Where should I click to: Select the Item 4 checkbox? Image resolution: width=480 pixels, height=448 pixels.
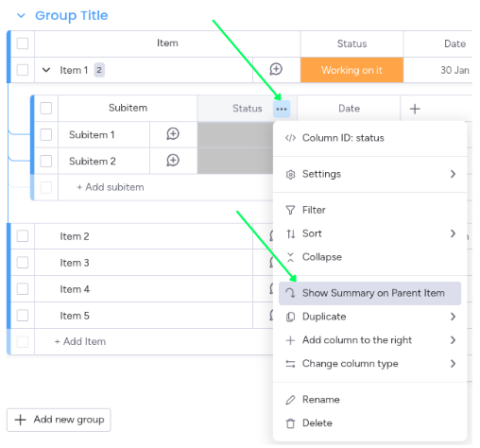23,289
